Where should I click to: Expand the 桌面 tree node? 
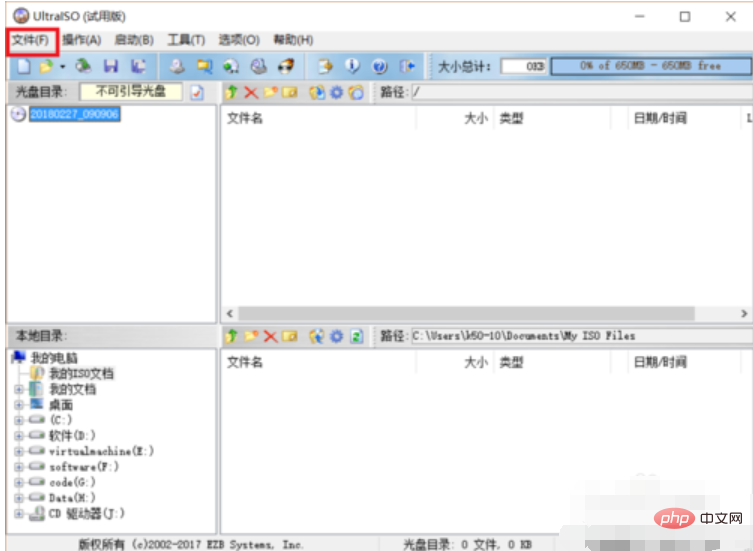19,405
